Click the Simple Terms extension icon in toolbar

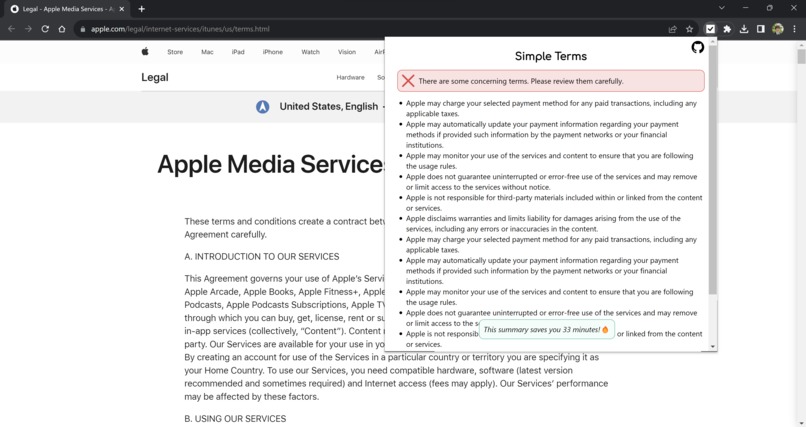pyautogui.click(x=710, y=29)
